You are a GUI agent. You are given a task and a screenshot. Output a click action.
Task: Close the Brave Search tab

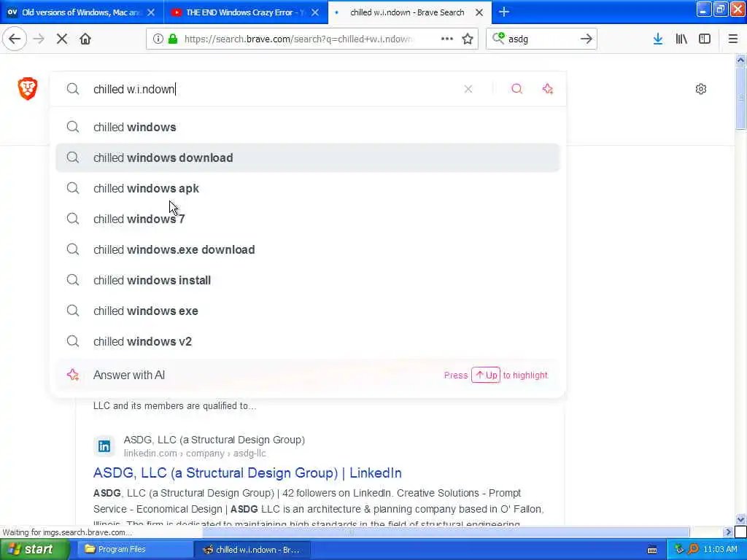479,12
